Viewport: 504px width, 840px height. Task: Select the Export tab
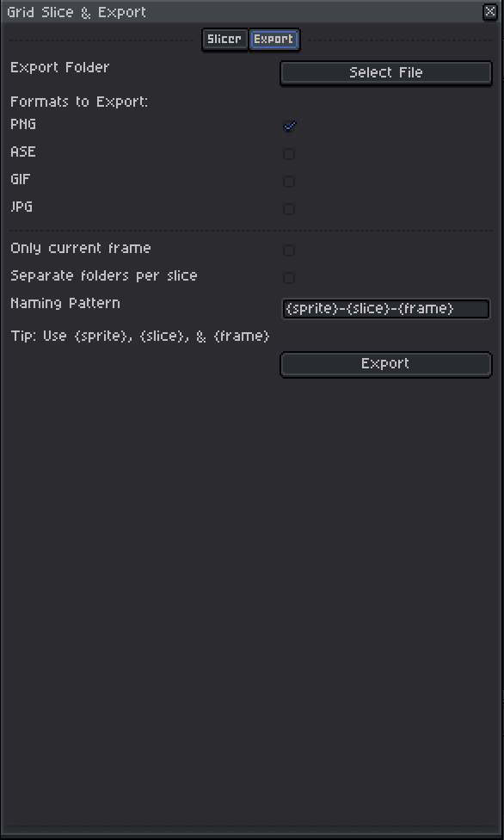tap(274, 39)
